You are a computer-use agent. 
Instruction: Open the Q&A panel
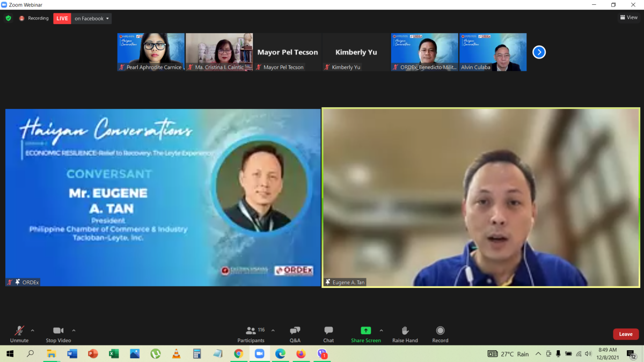[x=295, y=334]
